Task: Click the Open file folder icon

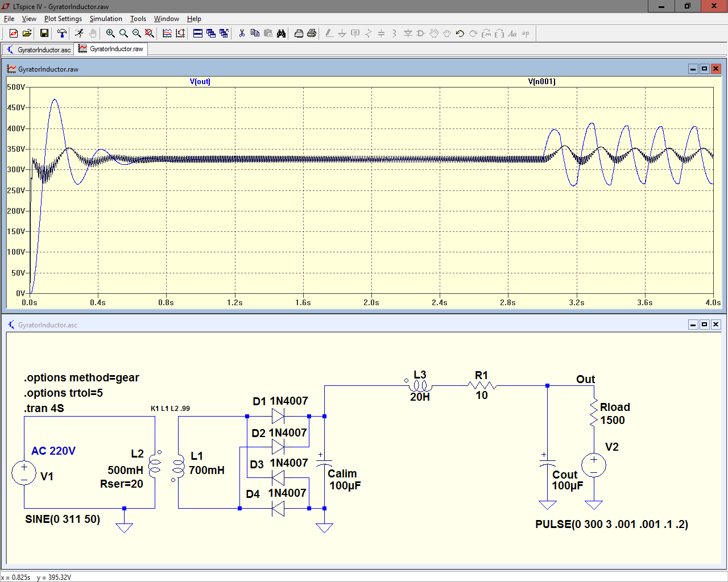Action: click(x=27, y=34)
